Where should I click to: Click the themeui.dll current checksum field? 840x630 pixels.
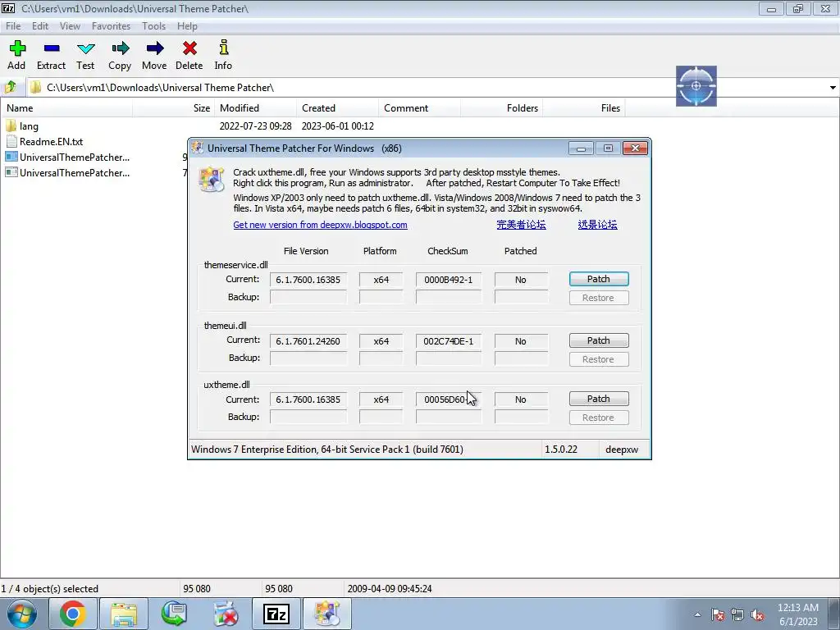[449, 341]
